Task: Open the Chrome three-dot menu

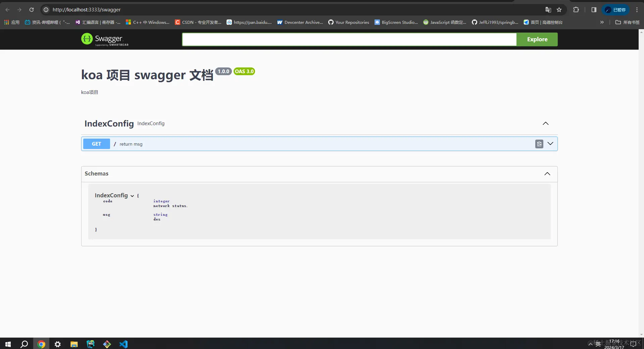Action: point(637,10)
